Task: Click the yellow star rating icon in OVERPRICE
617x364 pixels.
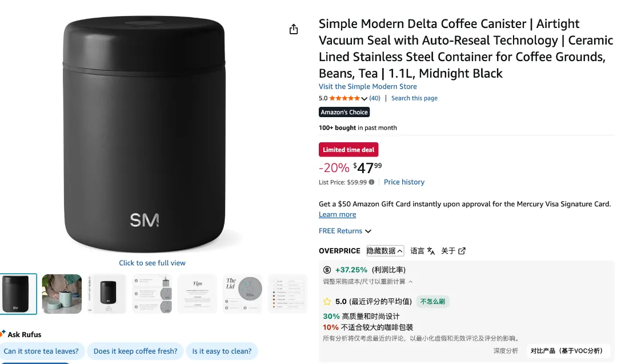Action: pos(327,301)
